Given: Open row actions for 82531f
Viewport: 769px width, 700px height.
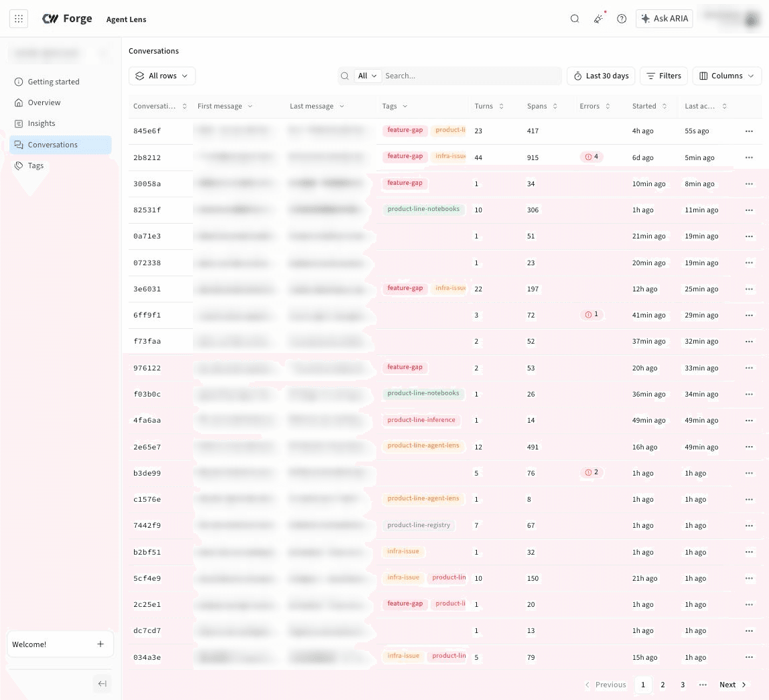Looking at the screenshot, I should coord(749,210).
